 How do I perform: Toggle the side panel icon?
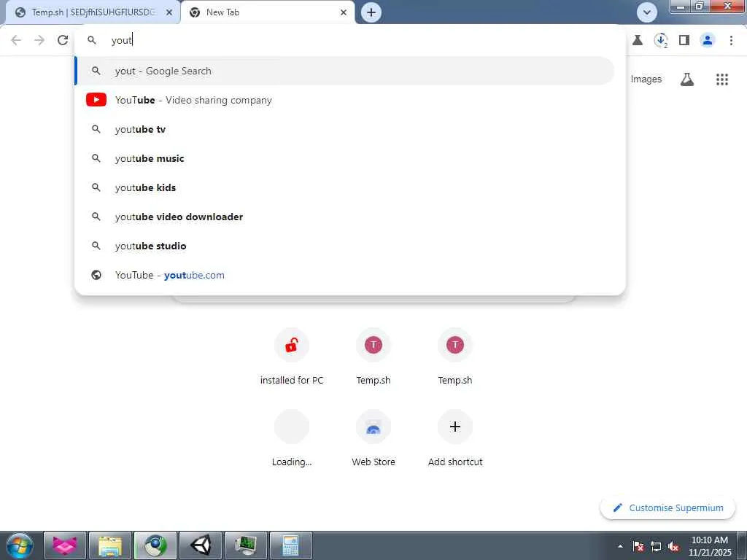(x=684, y=40)
